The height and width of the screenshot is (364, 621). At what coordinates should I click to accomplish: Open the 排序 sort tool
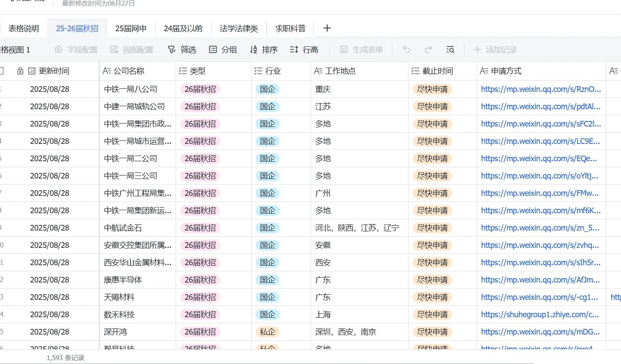pos(264,50)
